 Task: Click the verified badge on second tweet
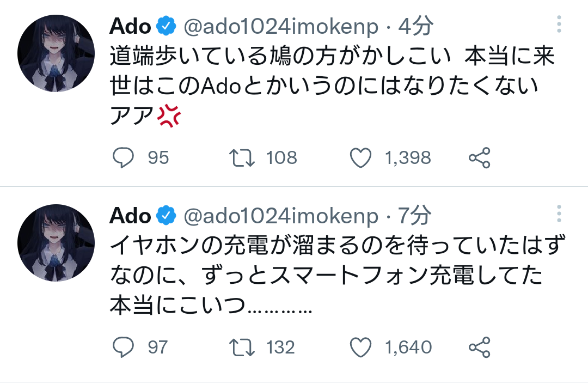[166, 216]
